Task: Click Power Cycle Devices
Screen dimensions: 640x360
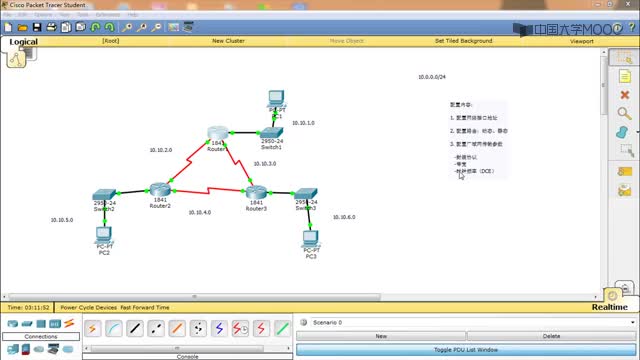Action: (89, 307)
